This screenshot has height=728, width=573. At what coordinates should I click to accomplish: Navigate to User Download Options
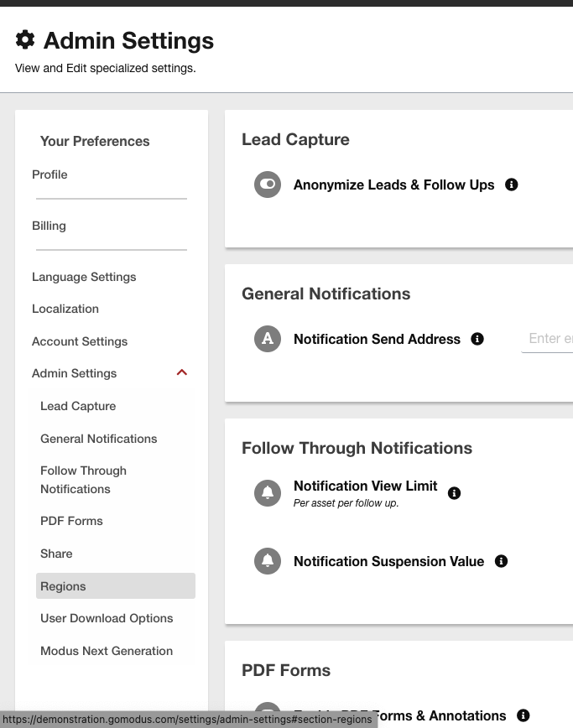[x=107, y=618]
